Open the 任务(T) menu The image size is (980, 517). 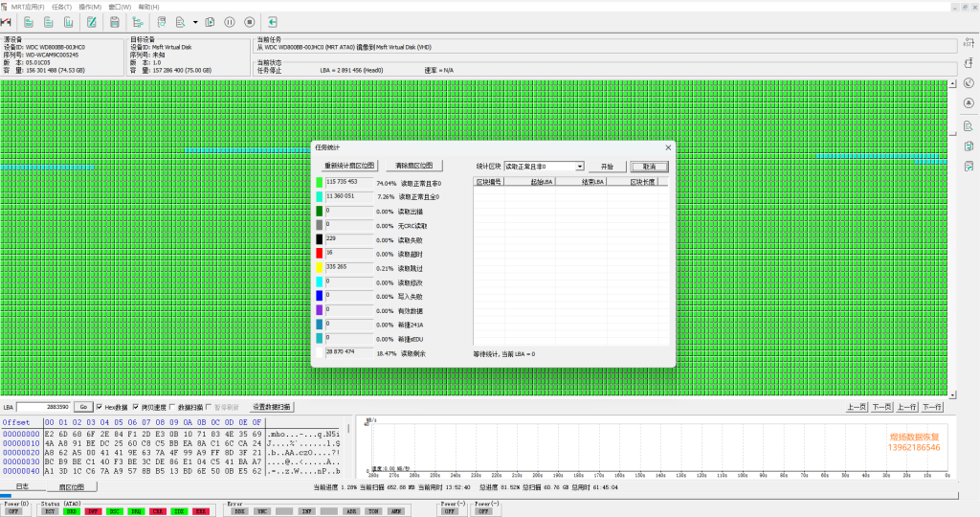pyautogui.click(x=61, y=7)
